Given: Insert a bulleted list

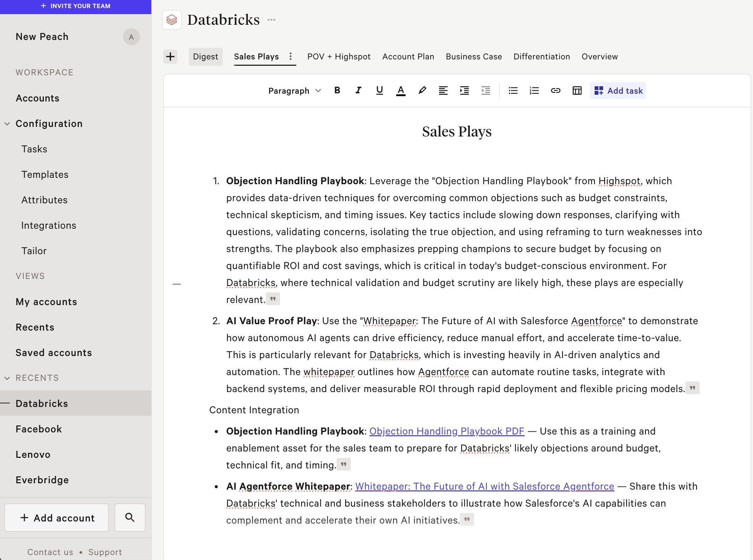Looking at the screenshot, I should click(x=513, y=91).
